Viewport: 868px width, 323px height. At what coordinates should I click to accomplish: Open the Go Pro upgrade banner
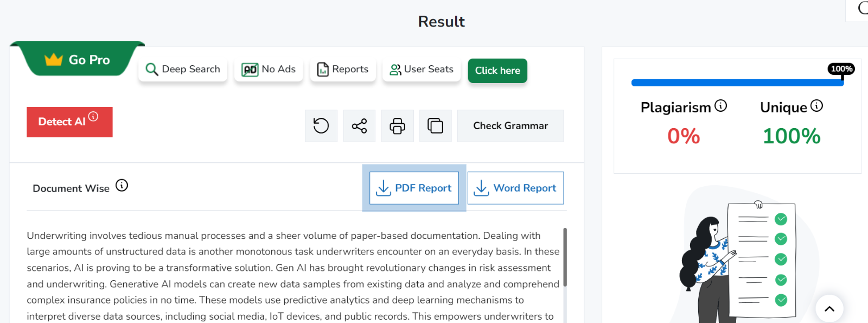pyautogui.click(x=78, y=60)
